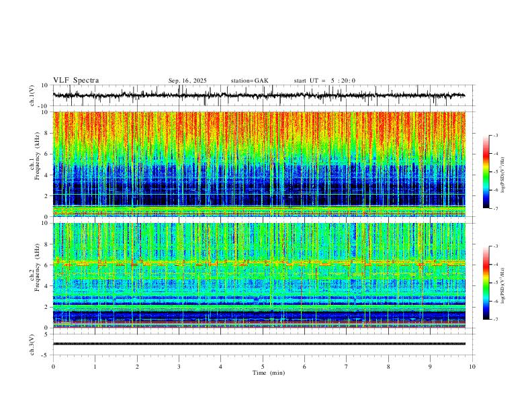The image size is (532, 411).
Task: Click the "start UT = 5 :20: 0" text
Action: pos(324,81)
